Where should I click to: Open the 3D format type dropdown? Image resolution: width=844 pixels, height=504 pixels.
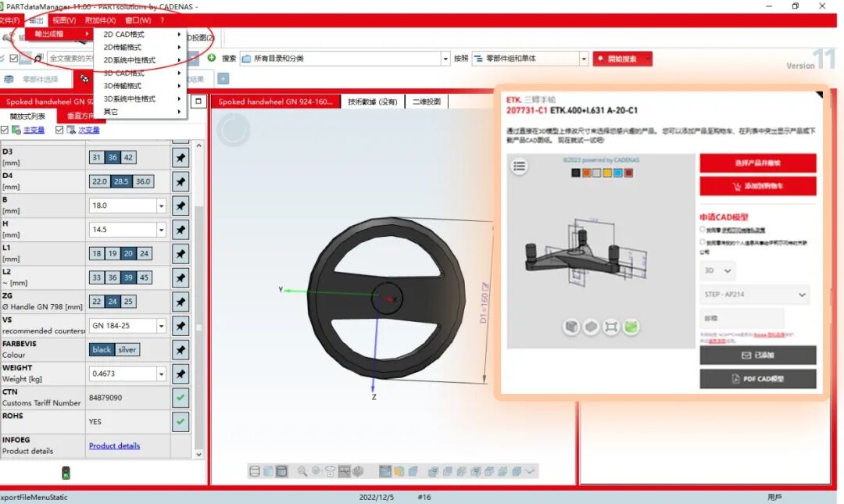pos(717,271)
